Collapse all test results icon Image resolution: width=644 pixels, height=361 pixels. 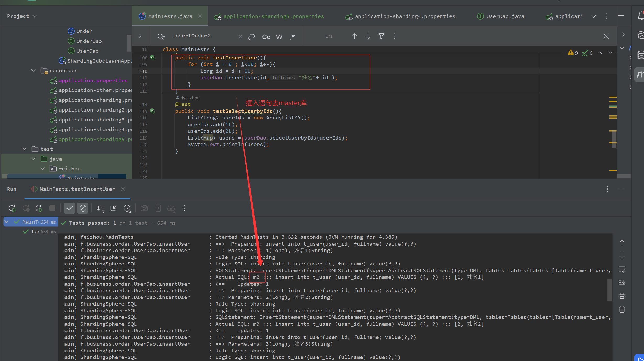(x=113, y=208)
